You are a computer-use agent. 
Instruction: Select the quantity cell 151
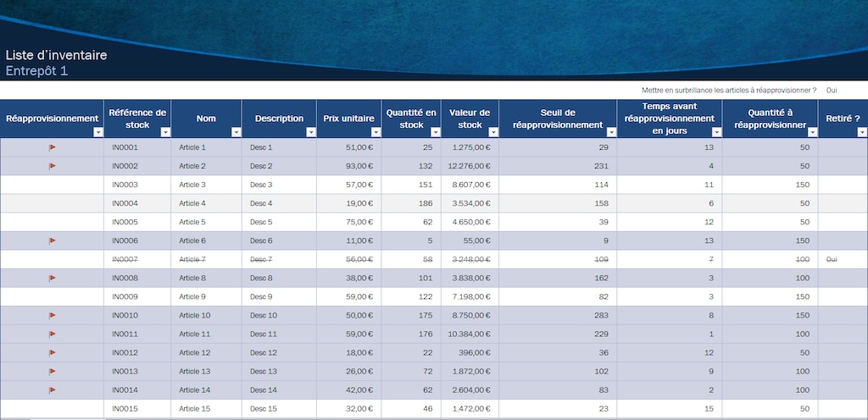[411, 185]
